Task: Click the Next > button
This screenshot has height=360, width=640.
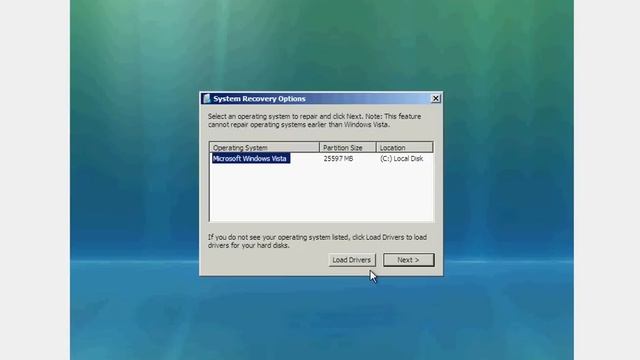Action: pos(409,260)
